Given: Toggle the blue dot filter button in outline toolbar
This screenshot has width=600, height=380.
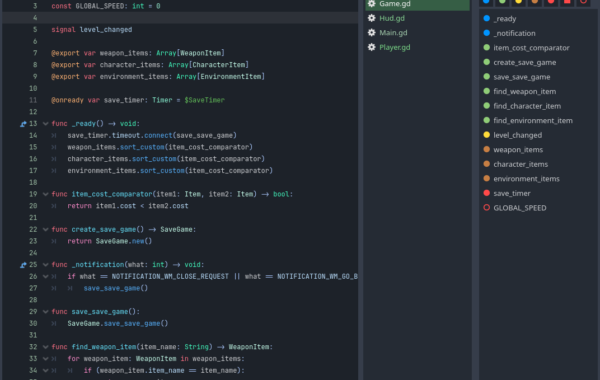Looking at the screenshot, I should click(x=486, y=2).
